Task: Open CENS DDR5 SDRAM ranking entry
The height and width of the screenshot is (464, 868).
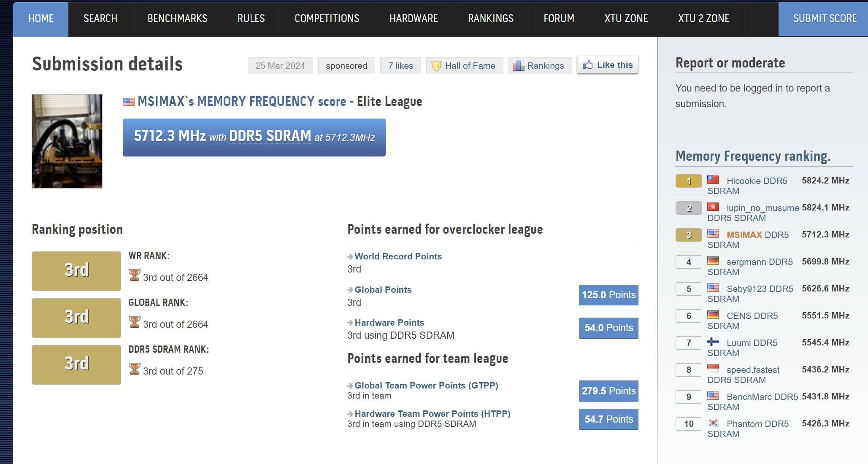Action: click(x=743, y=321)
